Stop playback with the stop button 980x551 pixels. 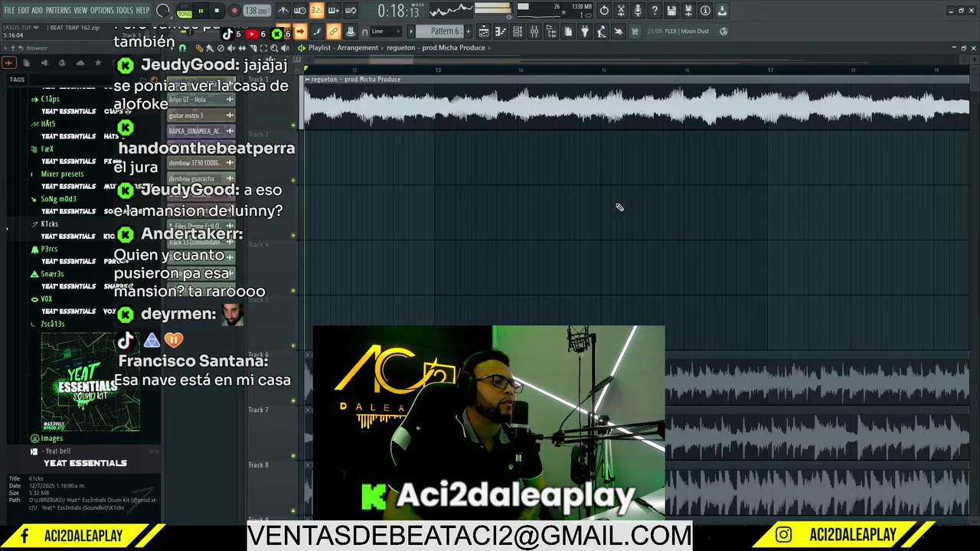pos(217,11)
